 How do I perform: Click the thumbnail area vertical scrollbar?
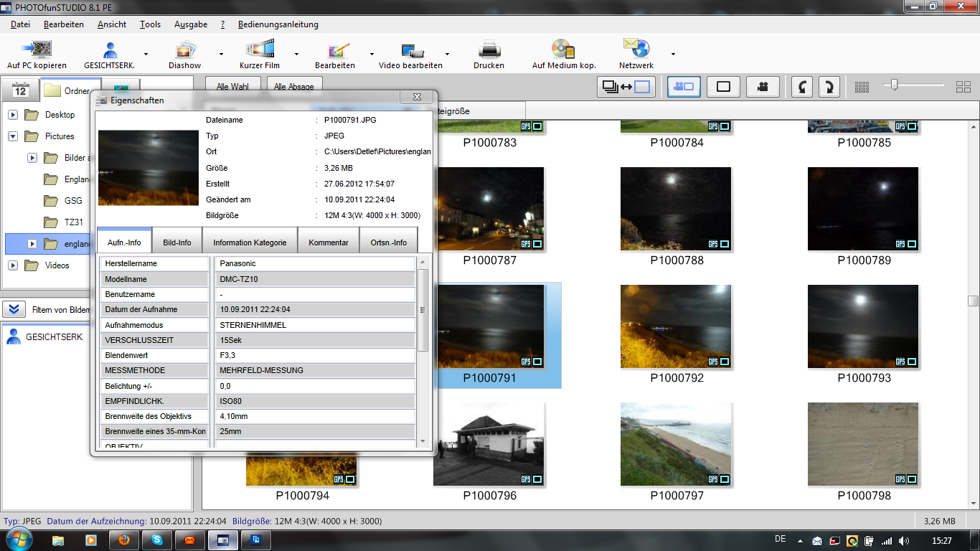click(x=973, y=301)
